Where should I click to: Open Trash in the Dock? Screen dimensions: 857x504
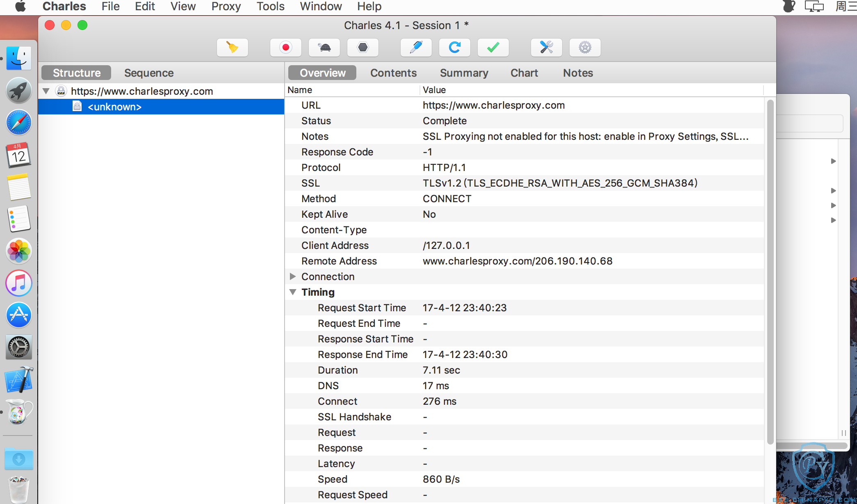18,489
